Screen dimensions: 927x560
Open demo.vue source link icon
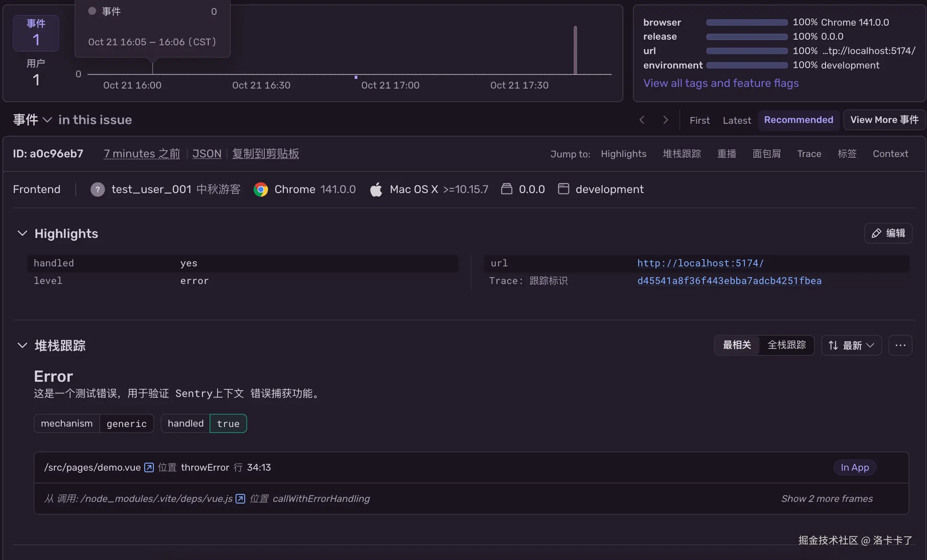[x=149, y=467]
